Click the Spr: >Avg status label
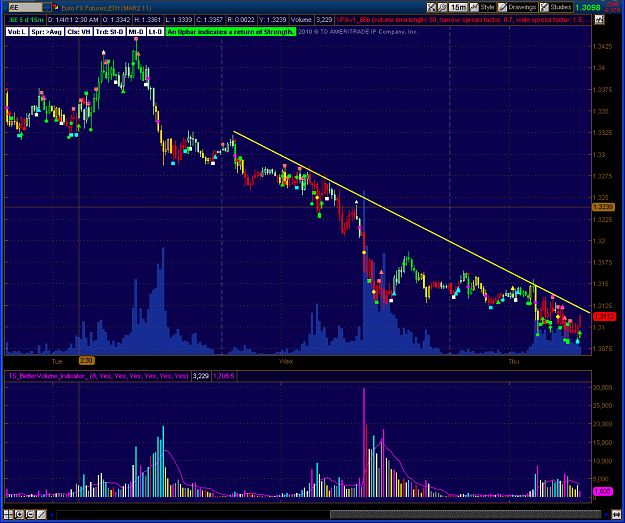Screen dimensions: 625x523 tap(47, 32)
